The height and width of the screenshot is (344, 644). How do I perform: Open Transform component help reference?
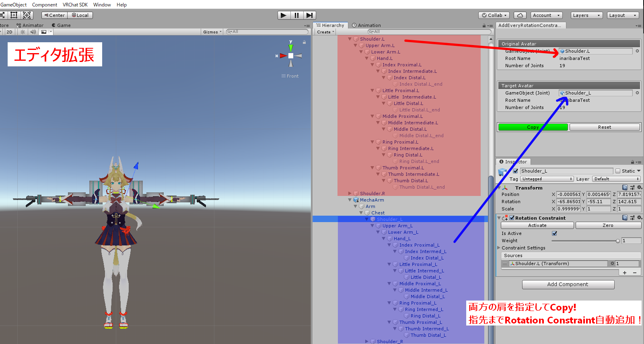[625, 187]
